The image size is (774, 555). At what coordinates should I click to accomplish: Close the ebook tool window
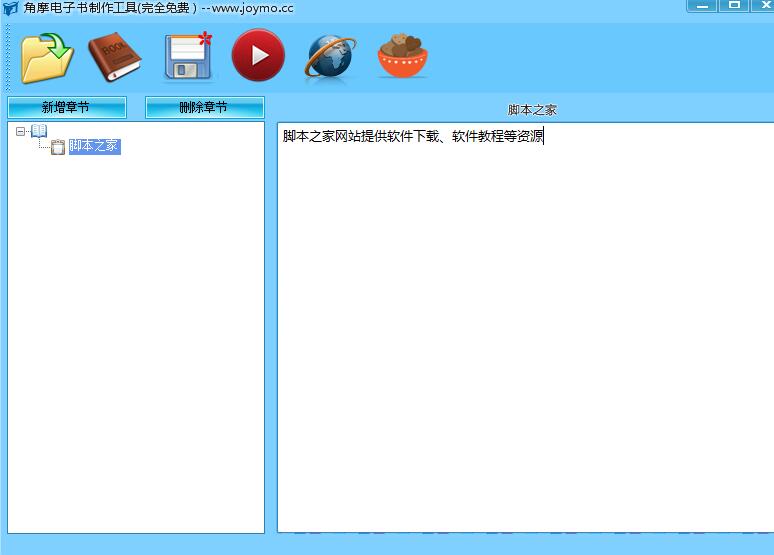(763, 5)
